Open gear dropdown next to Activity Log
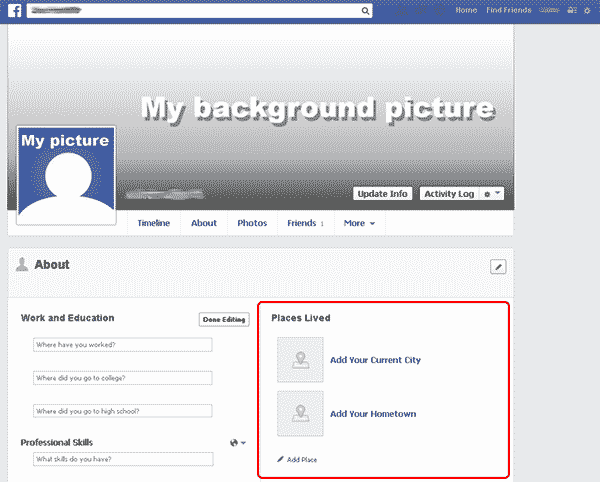This screenshot has height=482, width=600. 492,194
